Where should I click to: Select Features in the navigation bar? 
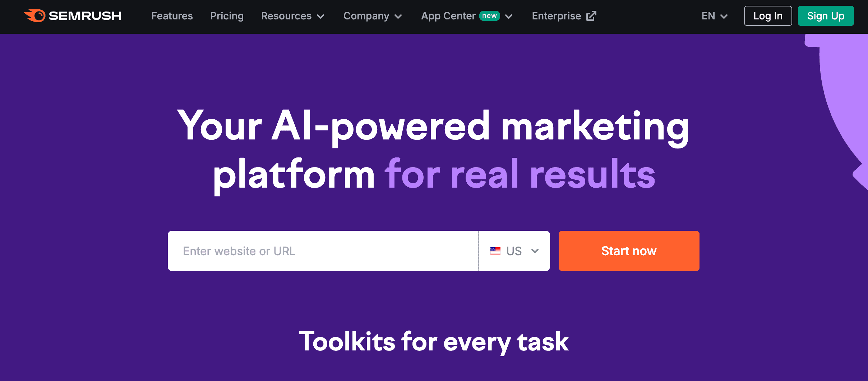click(x=172, y=16)
